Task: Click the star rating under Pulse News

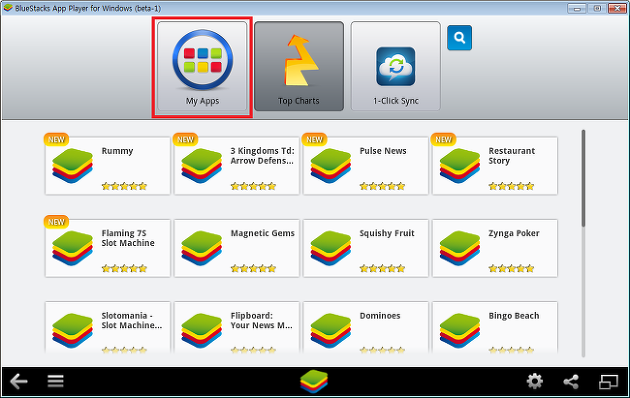Action: [382, 186]
